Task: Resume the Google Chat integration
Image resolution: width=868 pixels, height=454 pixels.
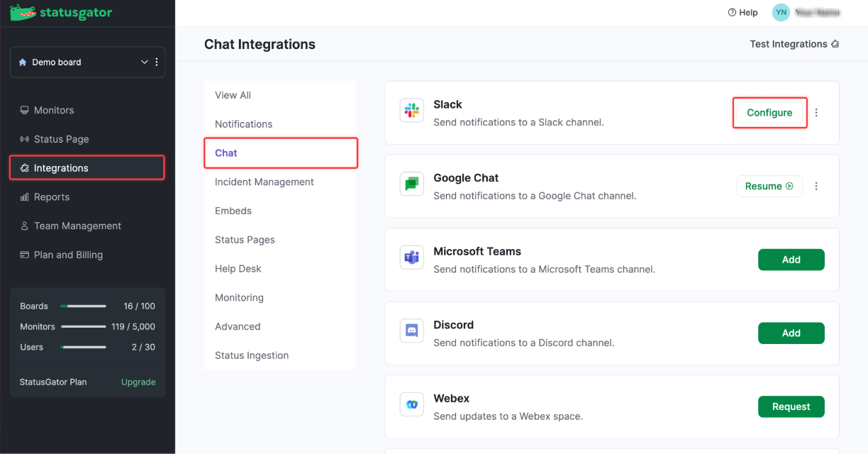Action: coord(769,186)
